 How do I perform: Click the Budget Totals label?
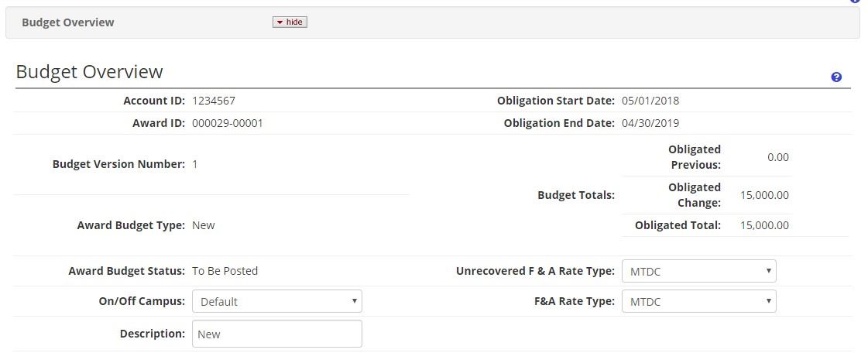pyautogui.click(x=576, y=195)
